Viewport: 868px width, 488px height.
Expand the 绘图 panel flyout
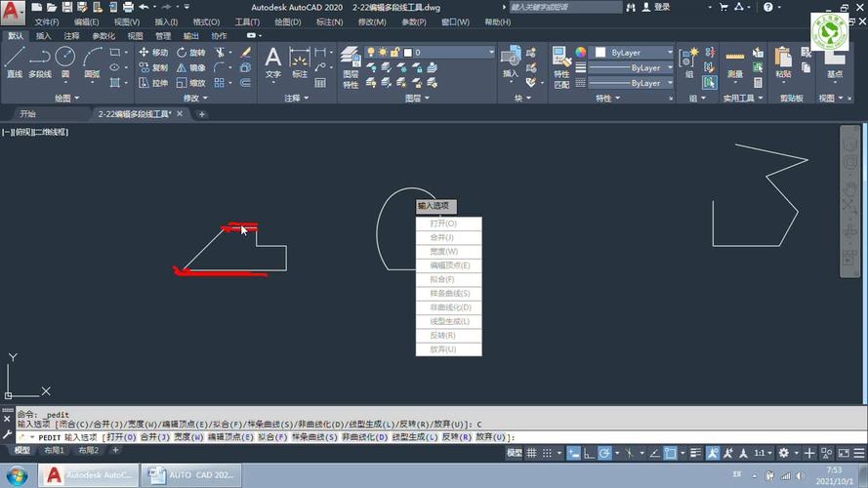pos(66,99)
